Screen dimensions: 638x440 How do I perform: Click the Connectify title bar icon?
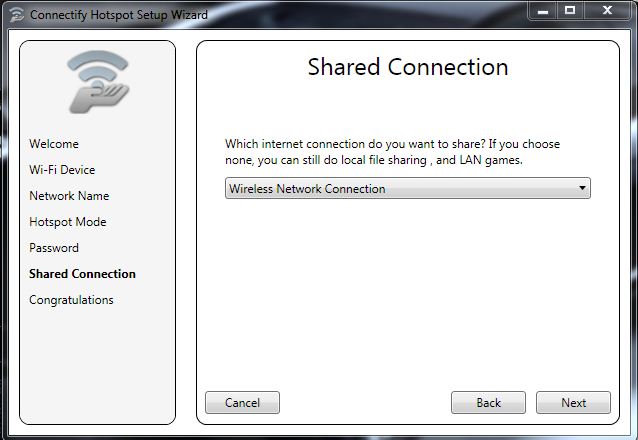tap(16, 15)
